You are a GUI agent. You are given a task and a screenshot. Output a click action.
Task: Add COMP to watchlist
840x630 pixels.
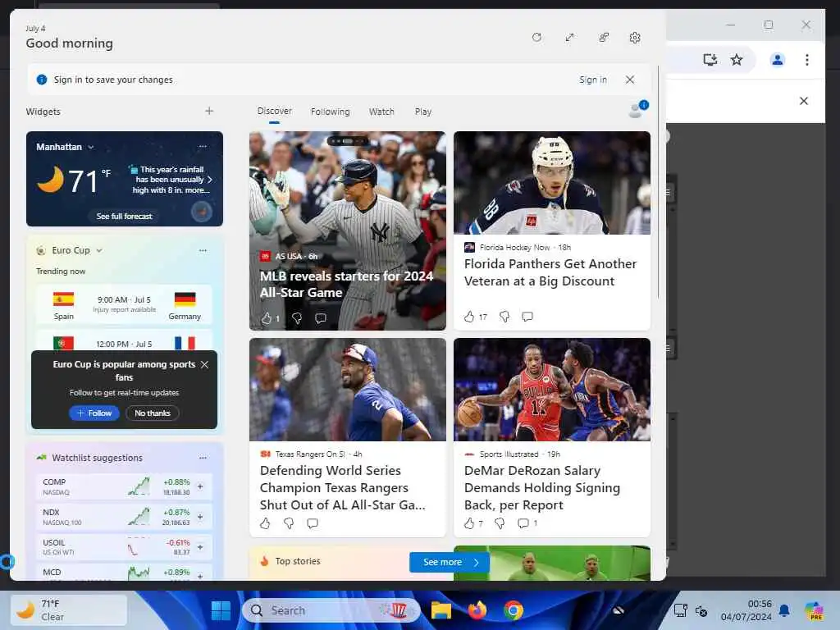[200, 486]
